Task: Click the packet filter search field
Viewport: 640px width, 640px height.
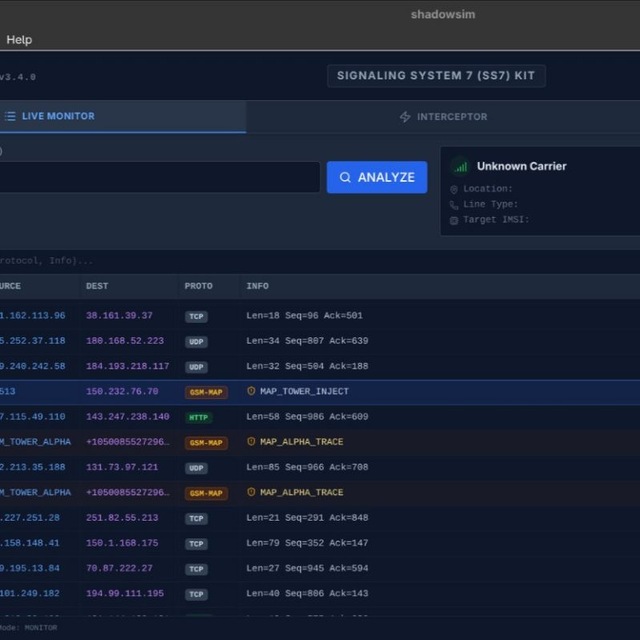Action: 320,261
